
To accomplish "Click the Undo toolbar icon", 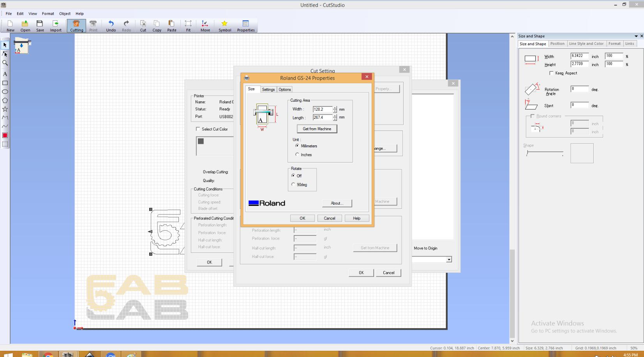I will coord(111,26).
